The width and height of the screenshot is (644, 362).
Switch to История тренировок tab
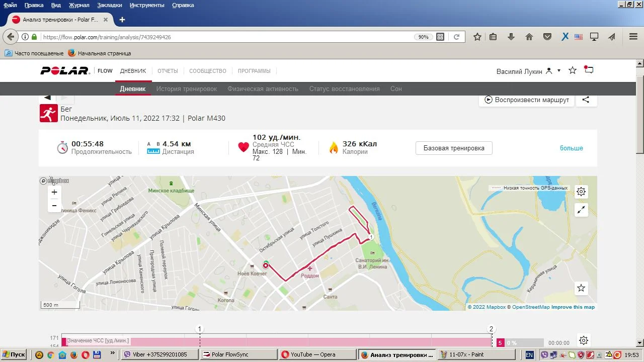click(186, 89)
